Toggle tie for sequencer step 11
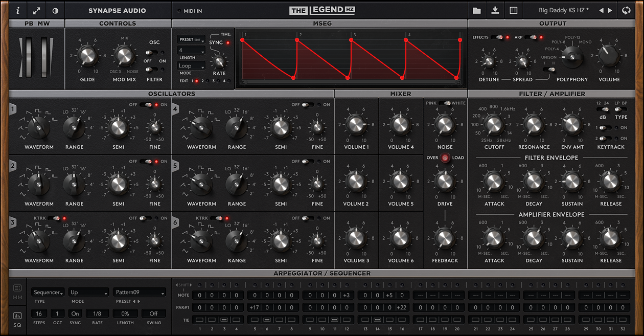 334,320
